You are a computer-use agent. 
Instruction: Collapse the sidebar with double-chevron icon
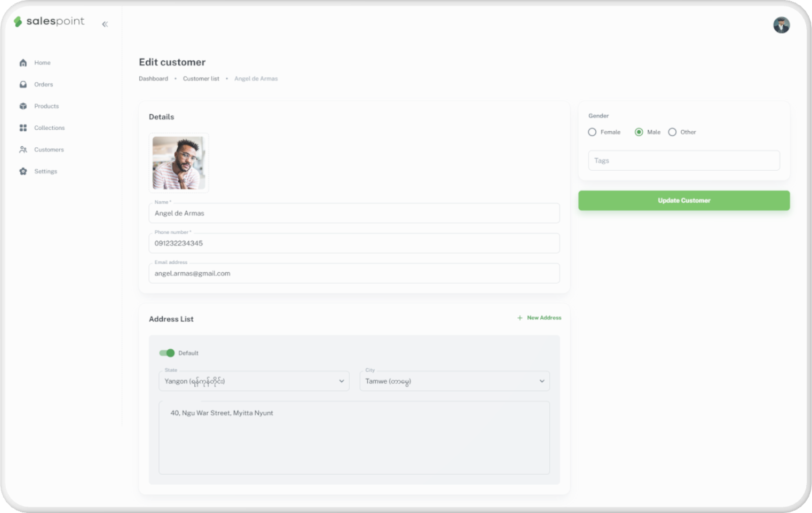pyautogui.click(x=105, y=24)
